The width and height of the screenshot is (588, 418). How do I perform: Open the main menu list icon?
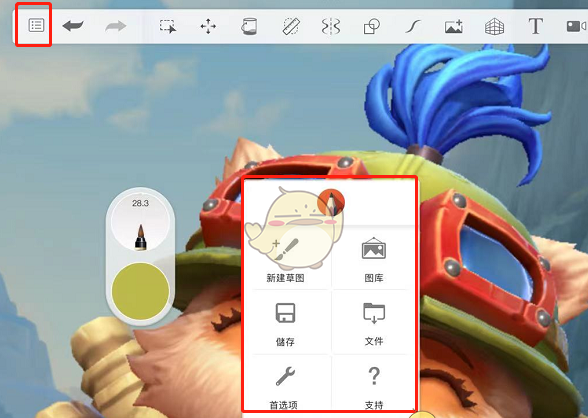(x=36, y=25)
